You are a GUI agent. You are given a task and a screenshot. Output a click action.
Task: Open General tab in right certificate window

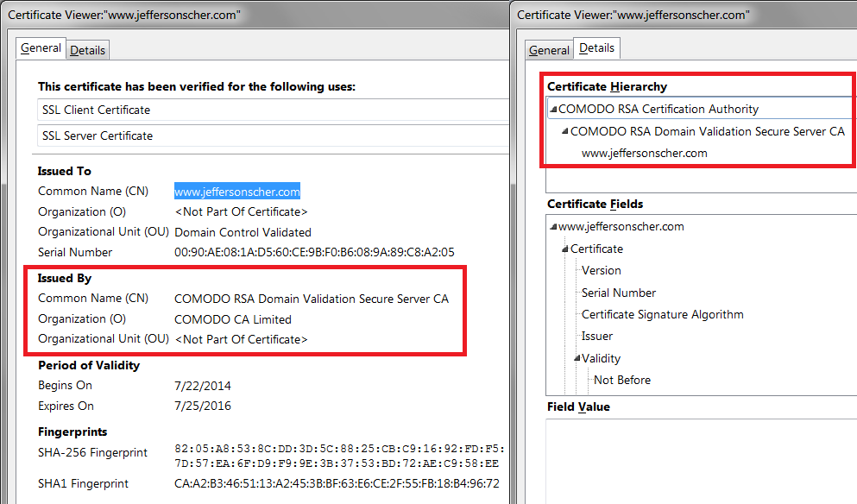[549, 50]
